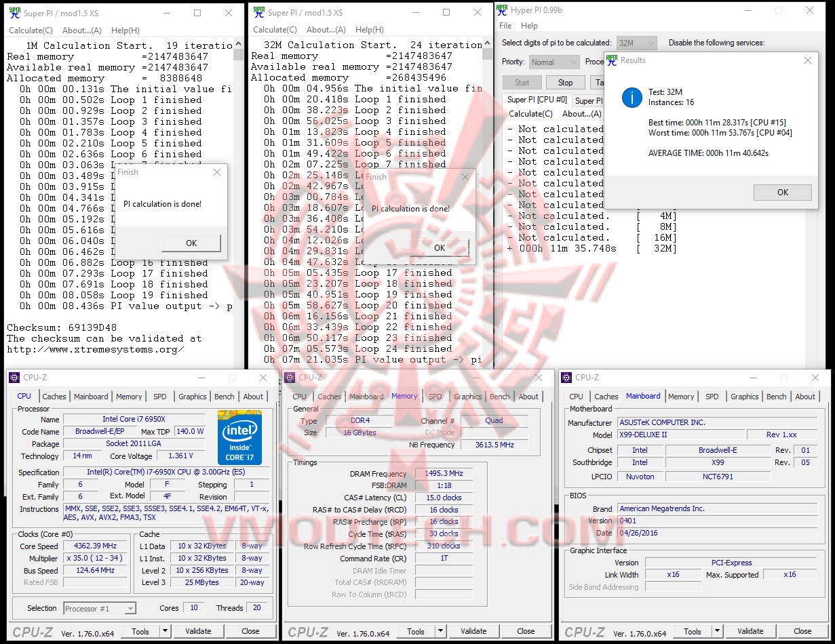835x644 pixels.
Task: Open the Tools dropdown arrow in Memory window
Action: coord(440,631)
